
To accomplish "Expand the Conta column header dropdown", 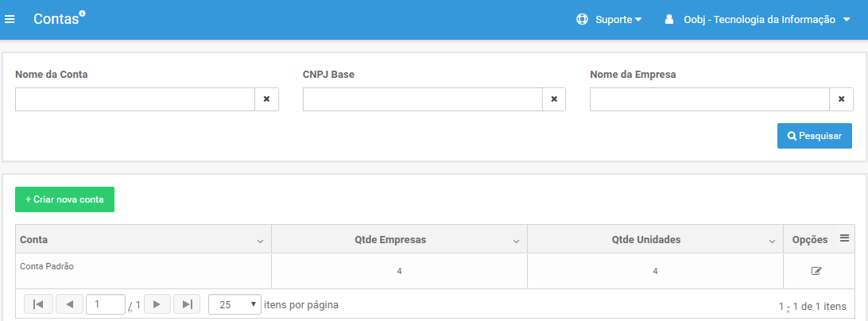I will click(x=260, y=242).
